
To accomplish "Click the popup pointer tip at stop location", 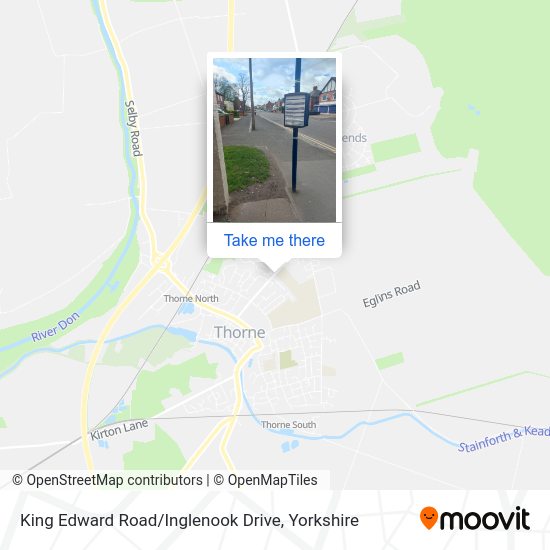I will point(274,270).
